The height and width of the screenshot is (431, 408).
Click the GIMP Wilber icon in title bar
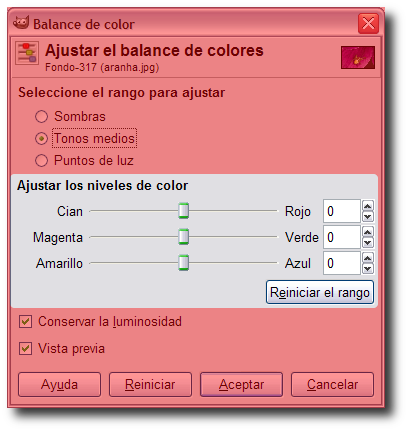pos(21,23)
